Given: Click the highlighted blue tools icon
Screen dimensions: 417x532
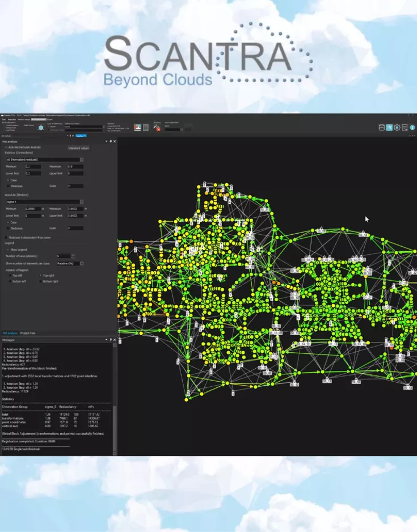Looking at the screenshot, I should pyautogui.click(x=389, y=128).
